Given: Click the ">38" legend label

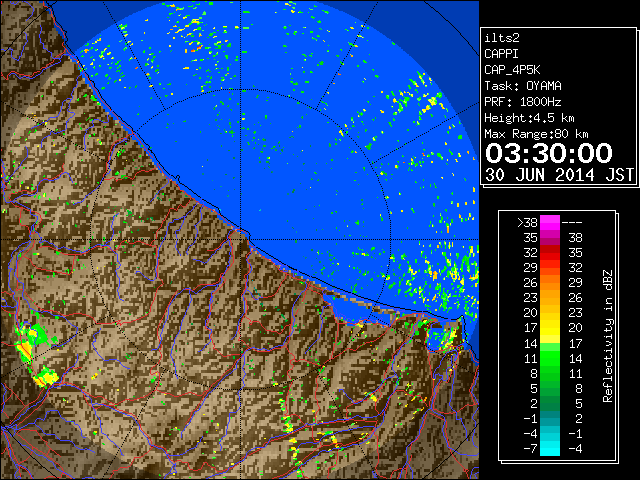Looking at the screenshot, I should (x=527, y=223).
